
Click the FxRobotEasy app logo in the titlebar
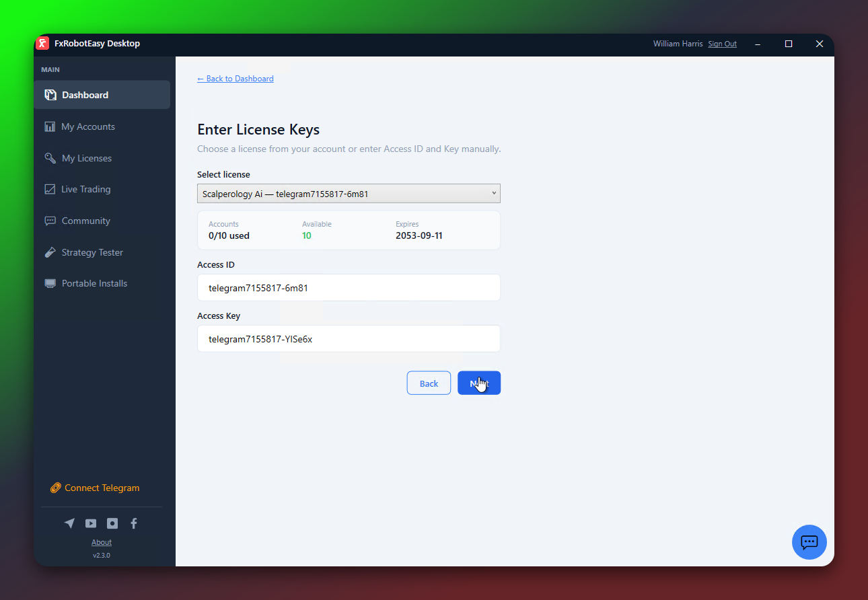click(42, 43)
